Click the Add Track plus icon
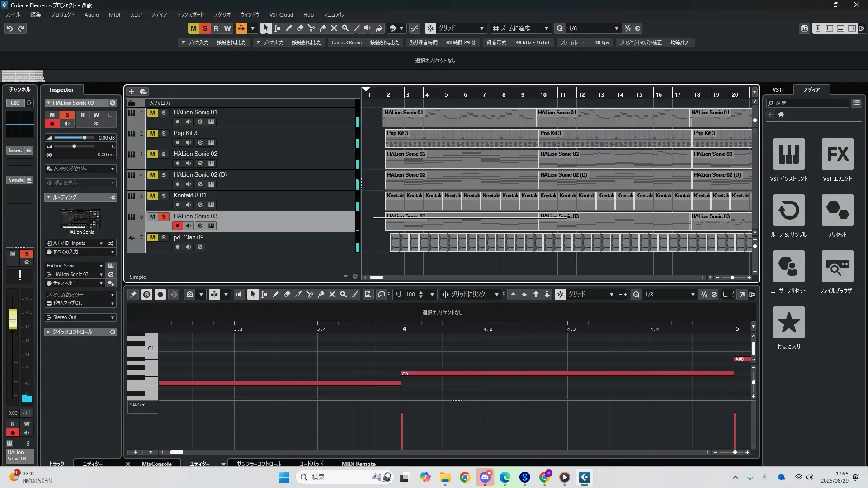This screenshot has height=488, width=868. tap(132, 91)
